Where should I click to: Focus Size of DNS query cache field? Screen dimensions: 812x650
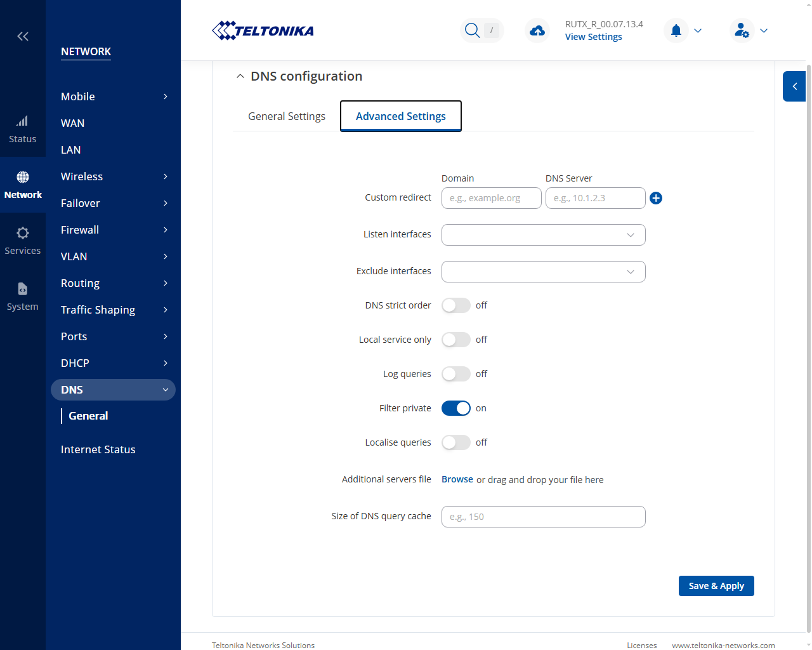click(x=544, y=517)
